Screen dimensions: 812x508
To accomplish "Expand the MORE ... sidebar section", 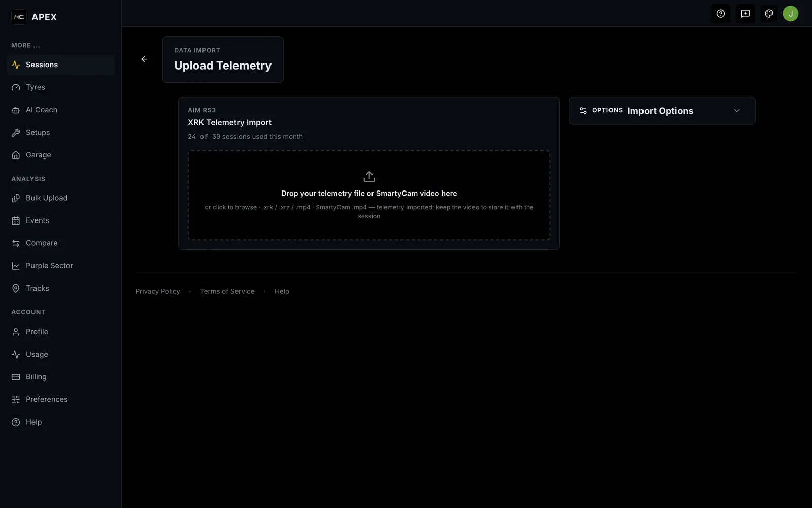I will [x=26, y=45].
